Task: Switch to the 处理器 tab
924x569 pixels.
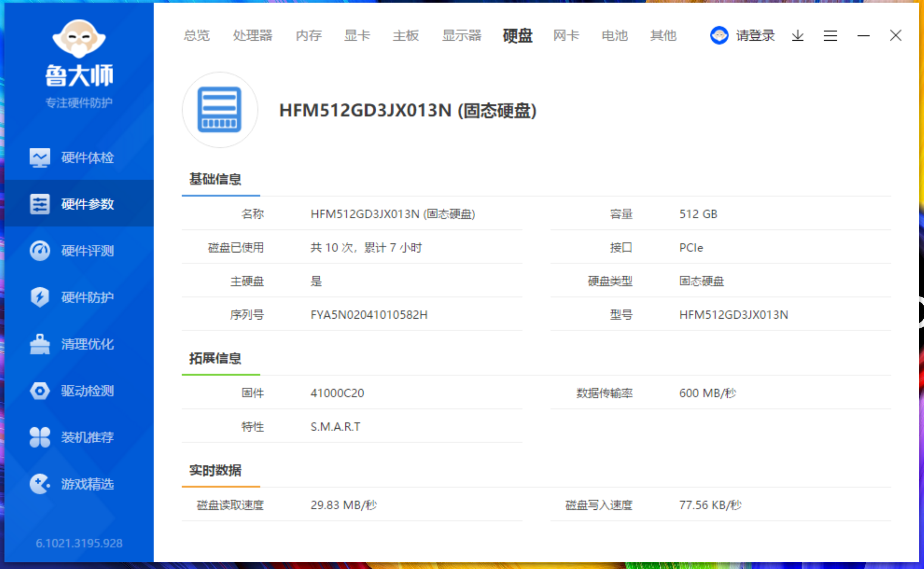Action: [x=253, y=35]
